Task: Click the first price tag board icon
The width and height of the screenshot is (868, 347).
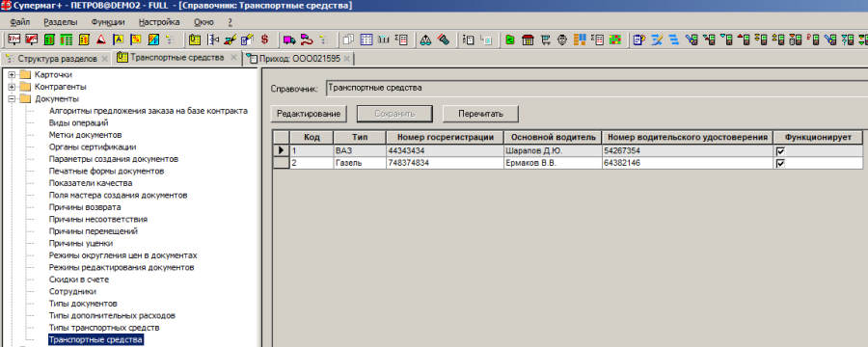Action: (x=14, y=40)
